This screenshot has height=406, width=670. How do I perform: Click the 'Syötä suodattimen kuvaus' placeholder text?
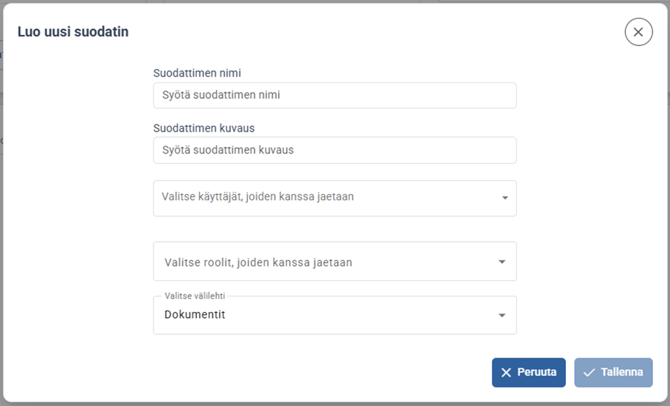tap(235, 150)
